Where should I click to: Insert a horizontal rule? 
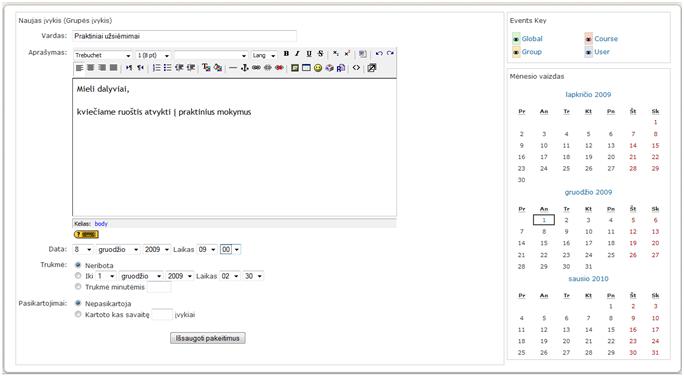[233, 68]
